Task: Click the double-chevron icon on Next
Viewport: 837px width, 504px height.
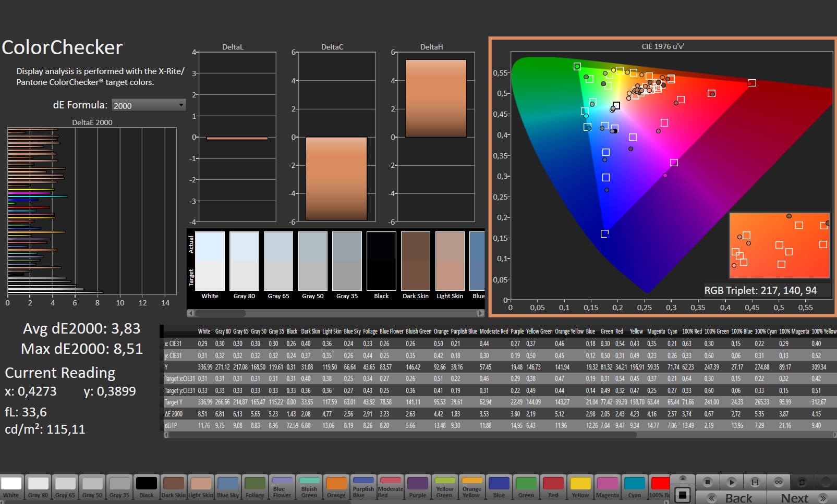Action: [x=823, y=498]
